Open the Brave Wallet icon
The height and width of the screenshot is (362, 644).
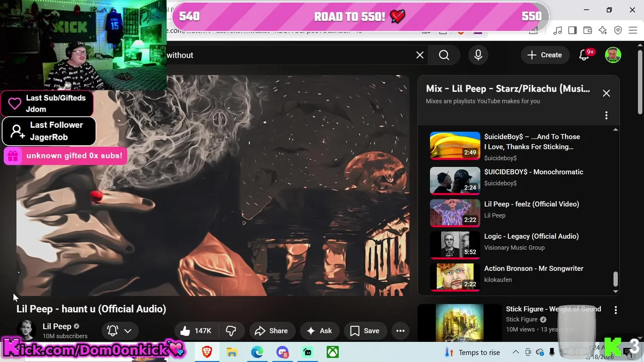pyautogui.click(x=587, y=30)
